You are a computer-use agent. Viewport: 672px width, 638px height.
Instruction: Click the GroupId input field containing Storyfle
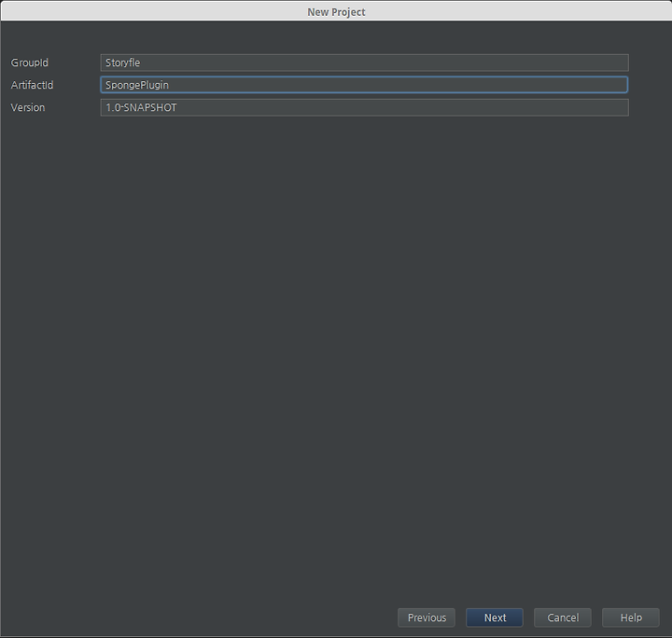coord(364,62)
